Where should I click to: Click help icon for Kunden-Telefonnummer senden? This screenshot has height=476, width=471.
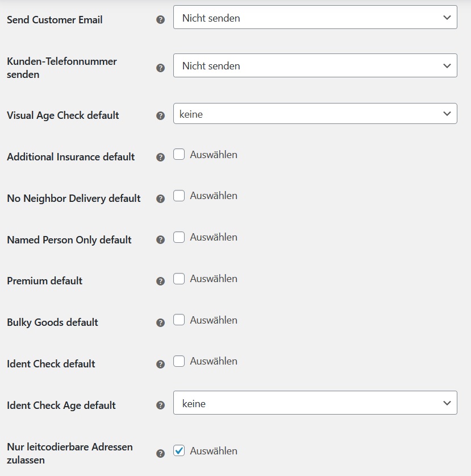point(160,68)
